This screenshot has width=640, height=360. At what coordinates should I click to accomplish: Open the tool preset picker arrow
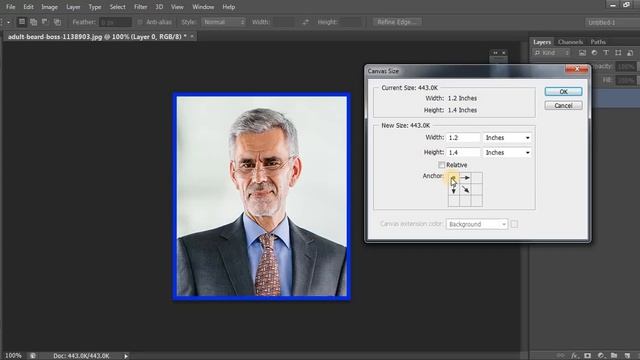pyautogui.click(x=9, y=22)
